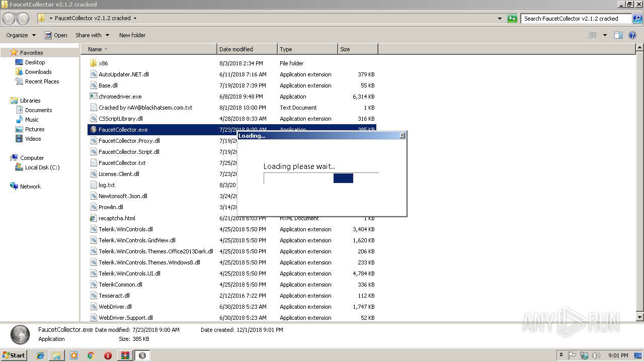Show hidden tray icons arrow
644x362 pixels.
tap(561, 355)
